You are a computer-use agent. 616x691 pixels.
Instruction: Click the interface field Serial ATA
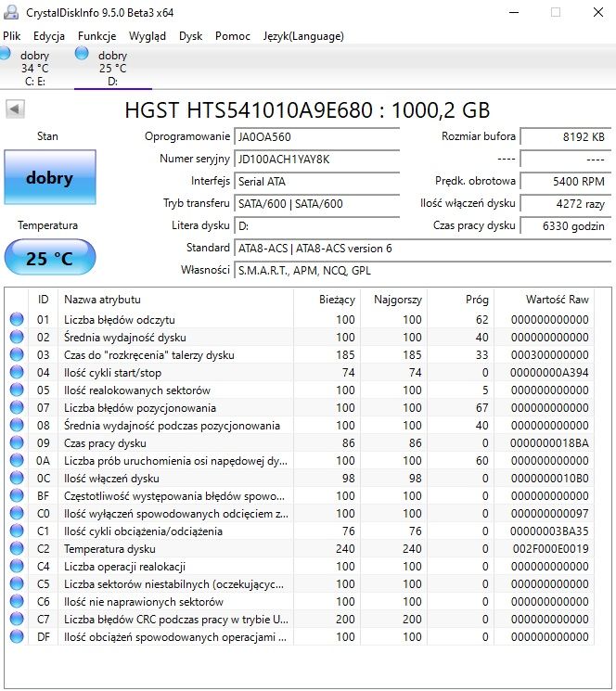[x=316, y=182]
